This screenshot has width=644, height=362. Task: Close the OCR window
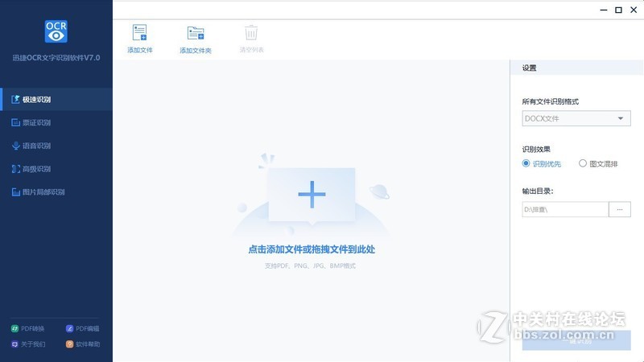634,10
